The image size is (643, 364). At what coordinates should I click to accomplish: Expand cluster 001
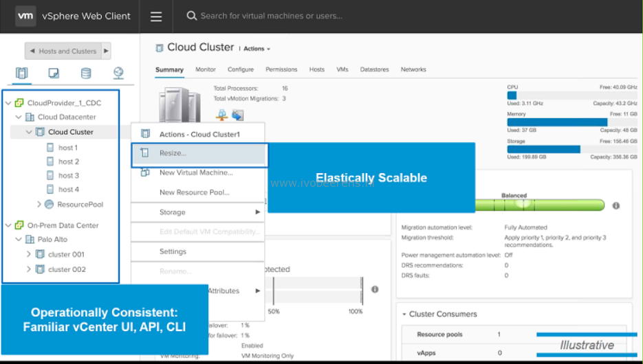pos(29,254)
